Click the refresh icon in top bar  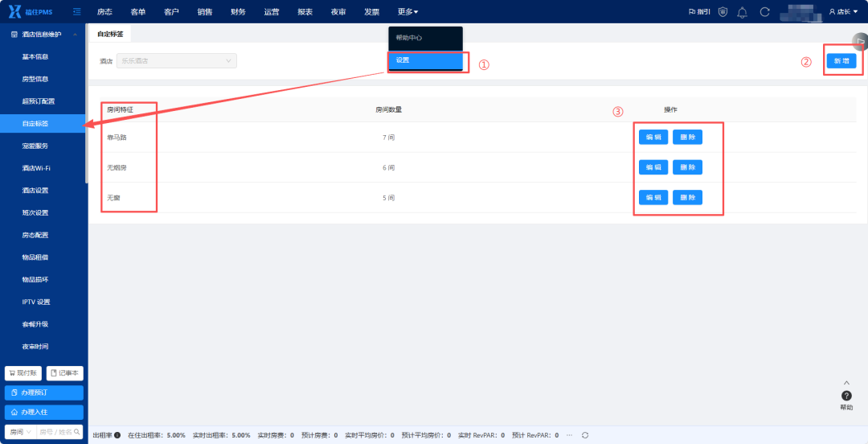[x=765, y=11]
